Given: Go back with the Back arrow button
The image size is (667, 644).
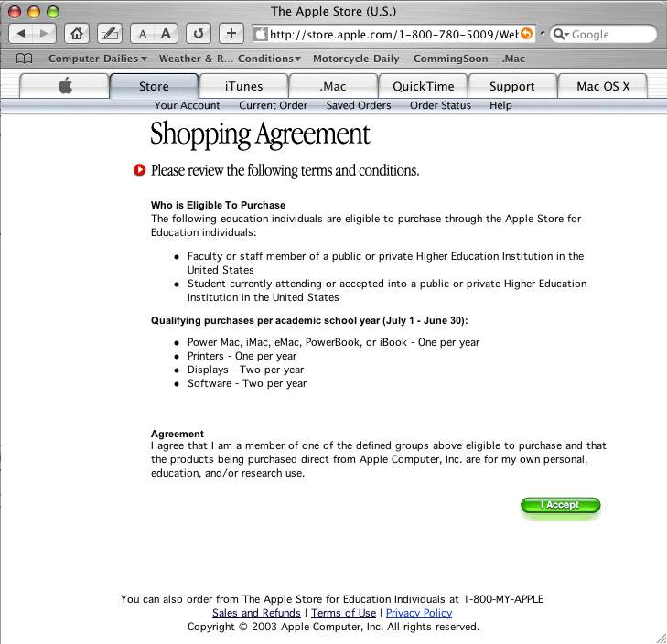Looking at the screenshot, I should pyautogui.click(x=20, y=34).
